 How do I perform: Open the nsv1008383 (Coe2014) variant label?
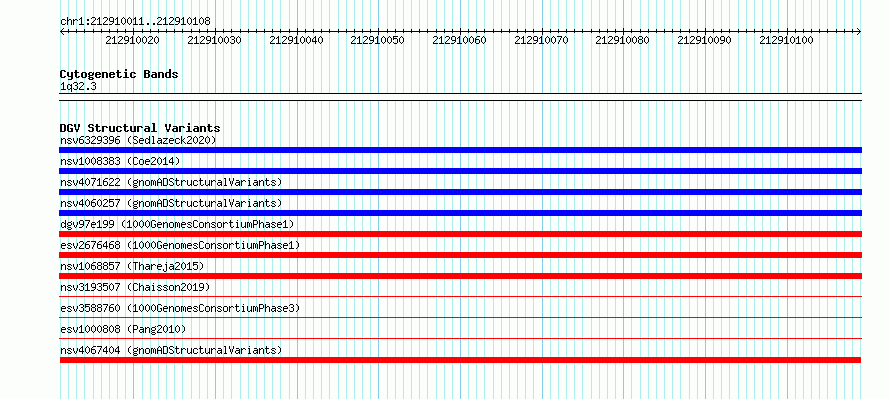[120, 161]
